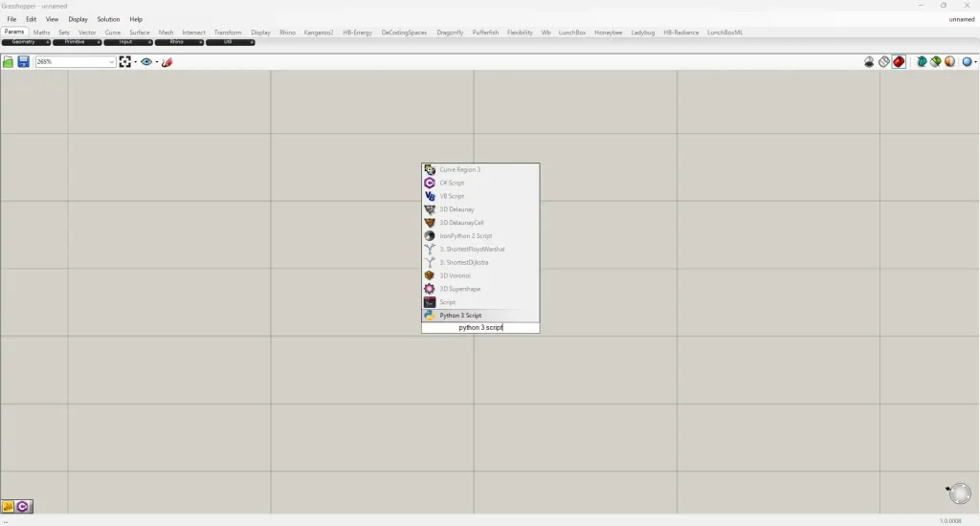Toggle the eye preview icon in the toolbar
Image resolution: width=980 pixels, height=526 pixels.
pos(146,62)
